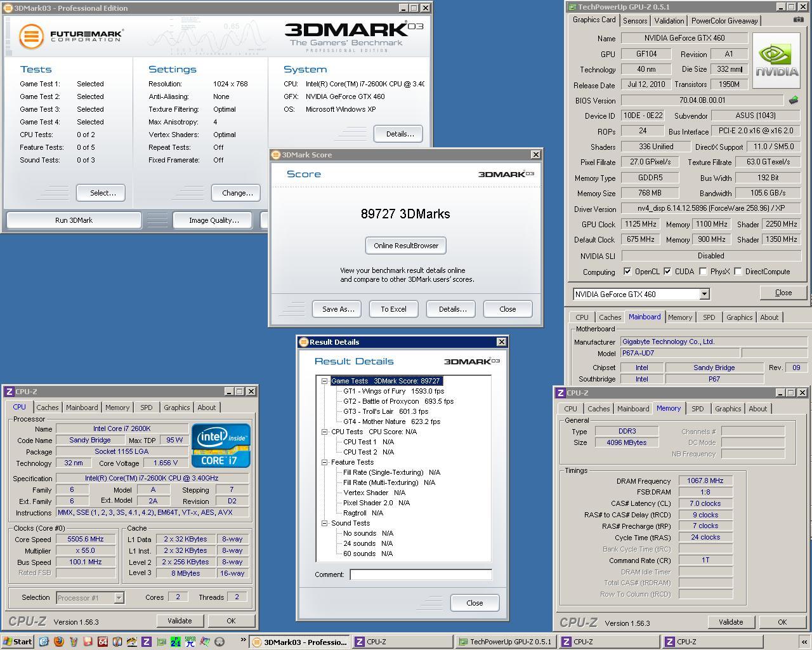The height and width of the screenshot is (650, 812).
Task: Click Details... in the System section
Action: 398,134
